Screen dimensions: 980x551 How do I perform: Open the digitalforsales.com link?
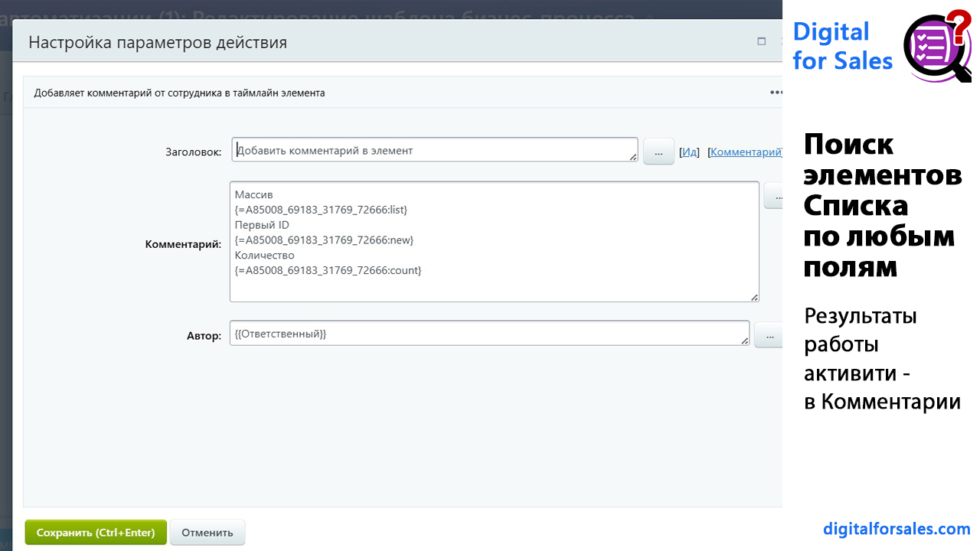pyautogui.click(x=897, y=529)
